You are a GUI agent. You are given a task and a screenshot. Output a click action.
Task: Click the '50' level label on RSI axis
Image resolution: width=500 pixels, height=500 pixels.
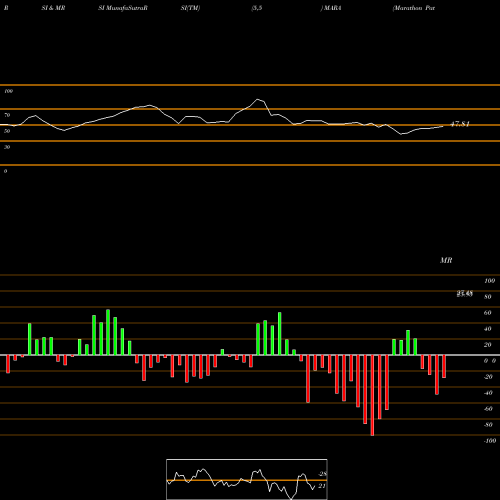(x=7, y=131)
